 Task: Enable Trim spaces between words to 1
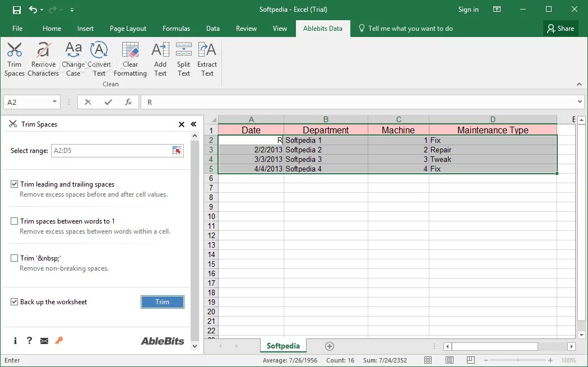tap(14, 221)
